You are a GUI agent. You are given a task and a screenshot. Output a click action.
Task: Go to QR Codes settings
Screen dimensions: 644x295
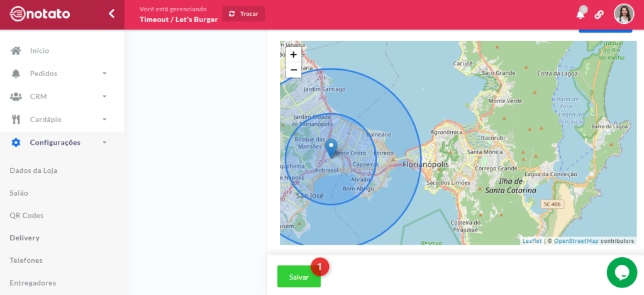tap(26, 215)
